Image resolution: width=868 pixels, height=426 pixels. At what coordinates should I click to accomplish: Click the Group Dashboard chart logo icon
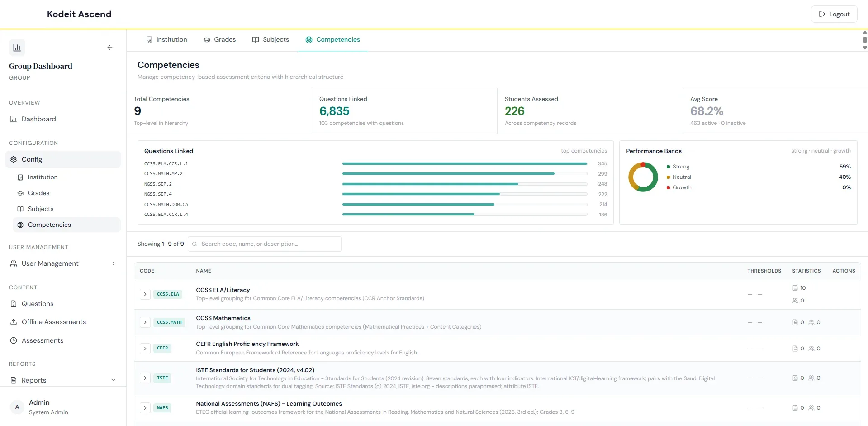(x=17, y=48)
